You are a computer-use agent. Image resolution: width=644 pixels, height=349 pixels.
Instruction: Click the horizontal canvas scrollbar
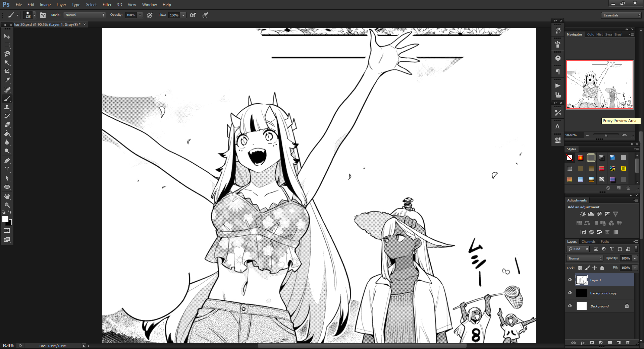coord(362,346)
